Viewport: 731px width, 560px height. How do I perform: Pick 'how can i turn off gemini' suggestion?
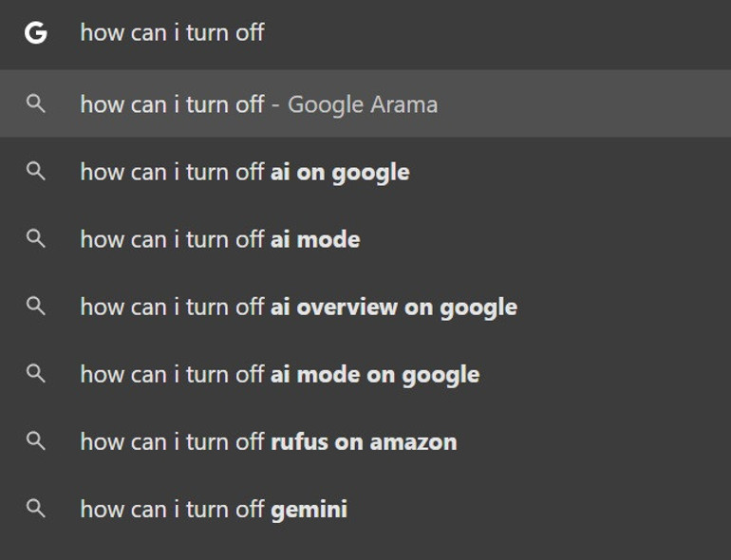214,510
